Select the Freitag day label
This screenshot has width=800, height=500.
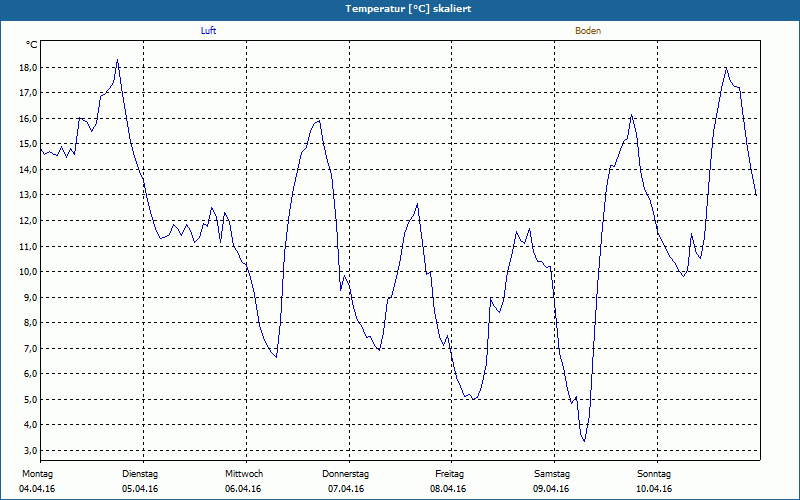(x=449, y=474)
